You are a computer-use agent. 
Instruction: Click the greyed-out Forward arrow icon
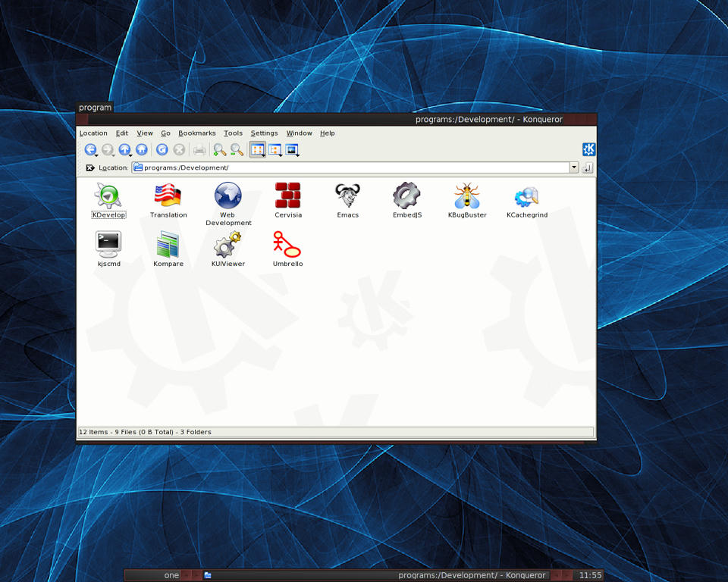pos(108,149)
